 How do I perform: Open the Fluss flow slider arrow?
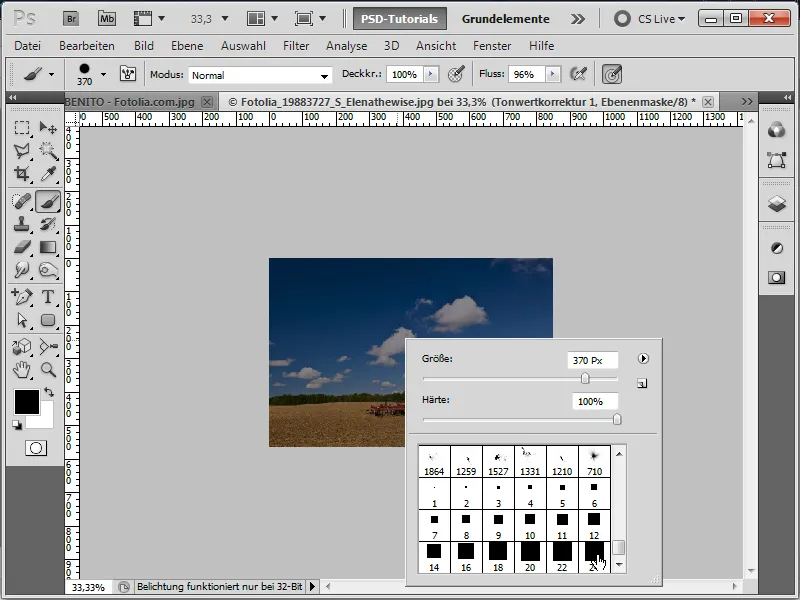point(553,74)
